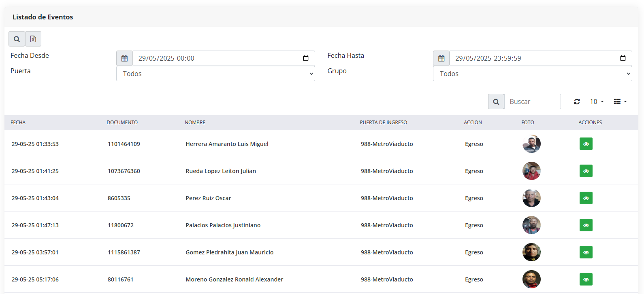Image resolution: width=644 pixels, height=294 pixels.
Task: View details for Rueda Lopez Leiton Julian
Action: 586,171
